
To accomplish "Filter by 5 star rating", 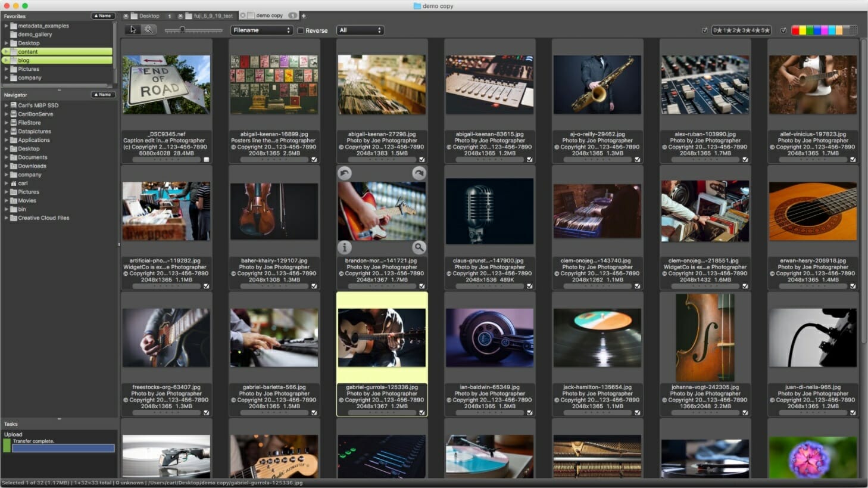I will pos(765,30).
